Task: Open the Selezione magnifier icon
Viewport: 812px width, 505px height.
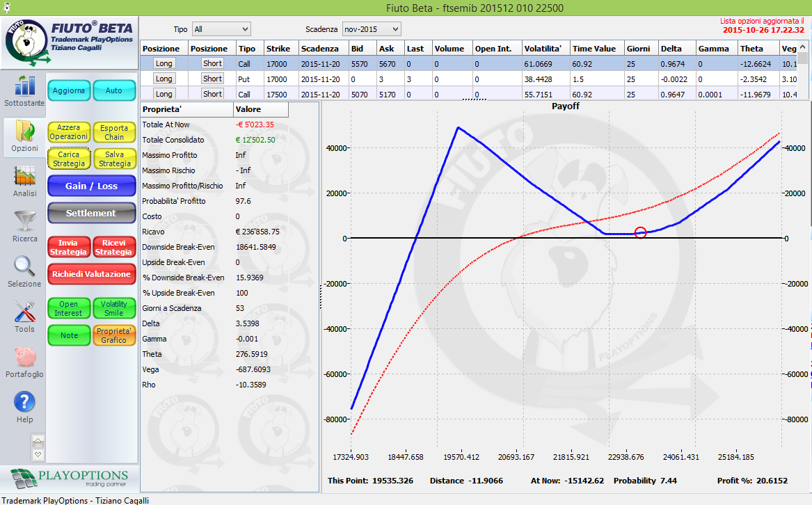Action: tap(24, 266)
